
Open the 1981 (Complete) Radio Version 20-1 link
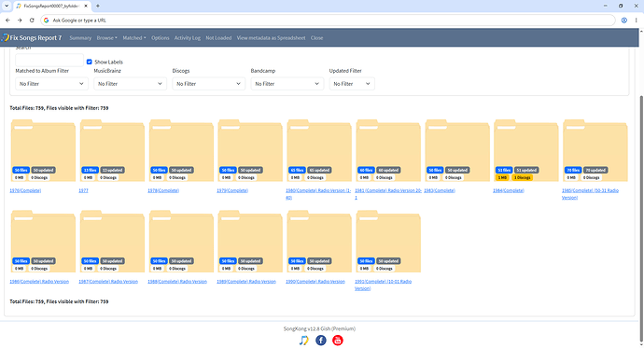(x=388, y=194)
